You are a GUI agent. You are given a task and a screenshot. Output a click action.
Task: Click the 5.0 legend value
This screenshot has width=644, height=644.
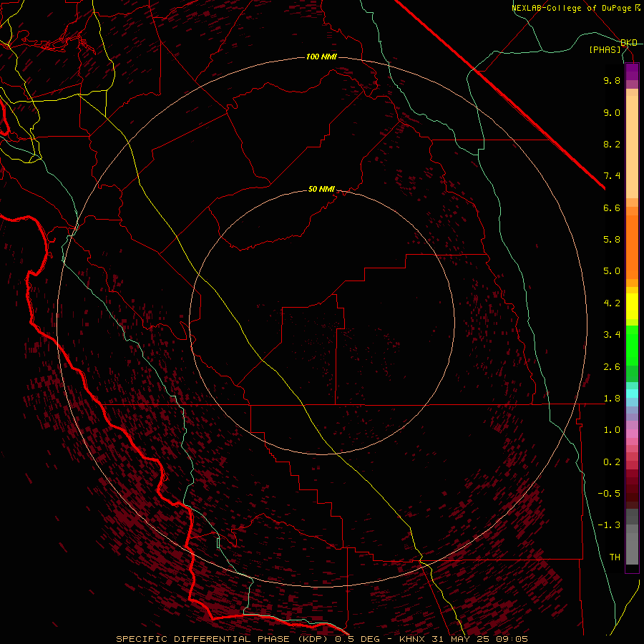[x=612, y=271]
